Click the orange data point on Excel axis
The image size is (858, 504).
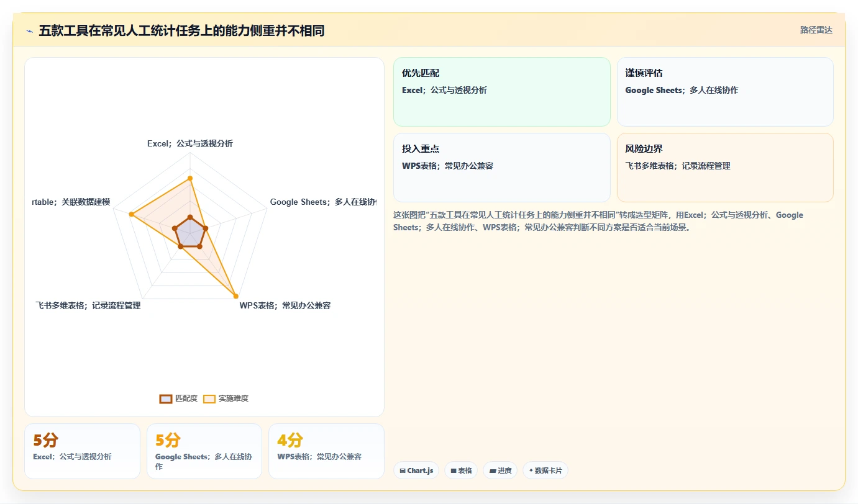(x=190, y=178)
